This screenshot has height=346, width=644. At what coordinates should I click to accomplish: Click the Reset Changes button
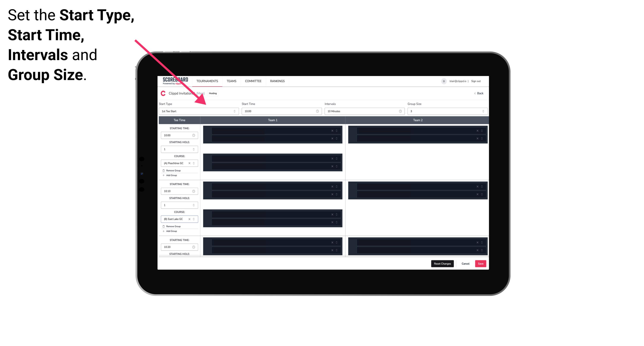click(x=442, y=263)
